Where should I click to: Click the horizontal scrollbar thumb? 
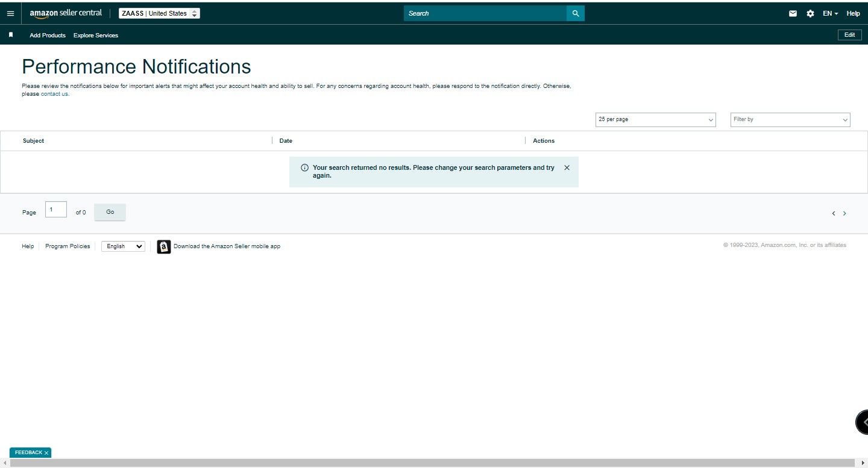coord(433,463)
